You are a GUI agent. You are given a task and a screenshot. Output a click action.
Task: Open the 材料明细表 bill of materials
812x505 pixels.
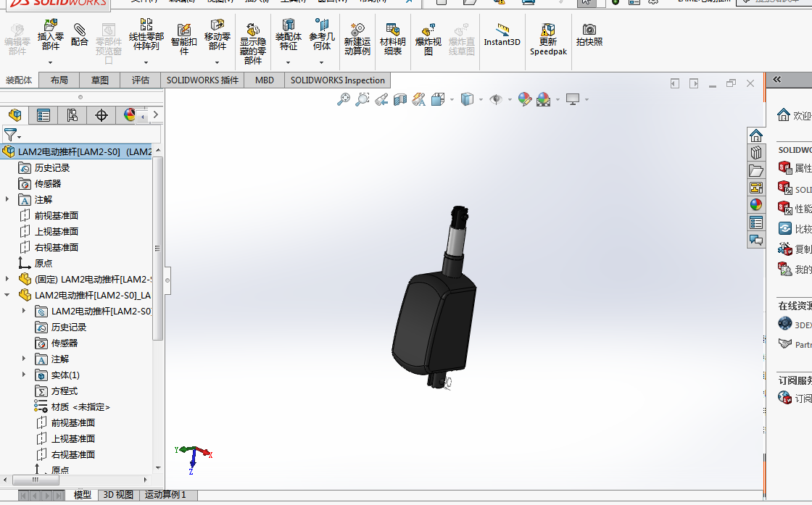tap(392, 39)
